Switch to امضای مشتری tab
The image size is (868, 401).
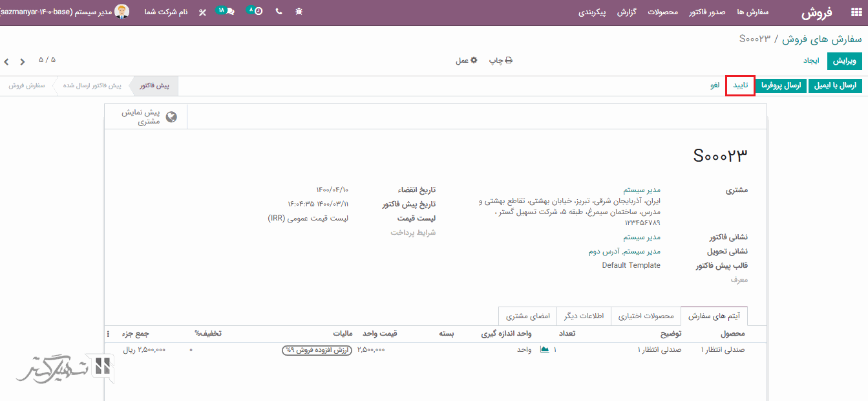tap(527, 316)
